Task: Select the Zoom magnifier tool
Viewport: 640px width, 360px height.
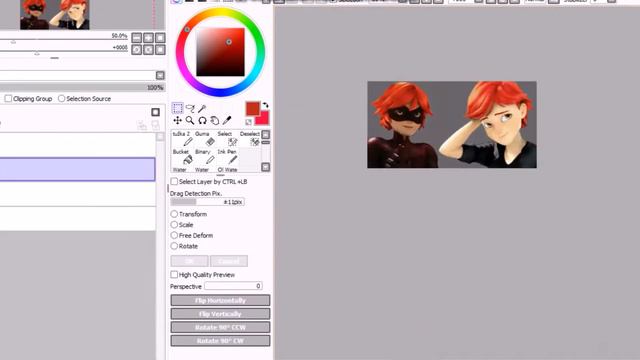Action: [x=190, y=120]
